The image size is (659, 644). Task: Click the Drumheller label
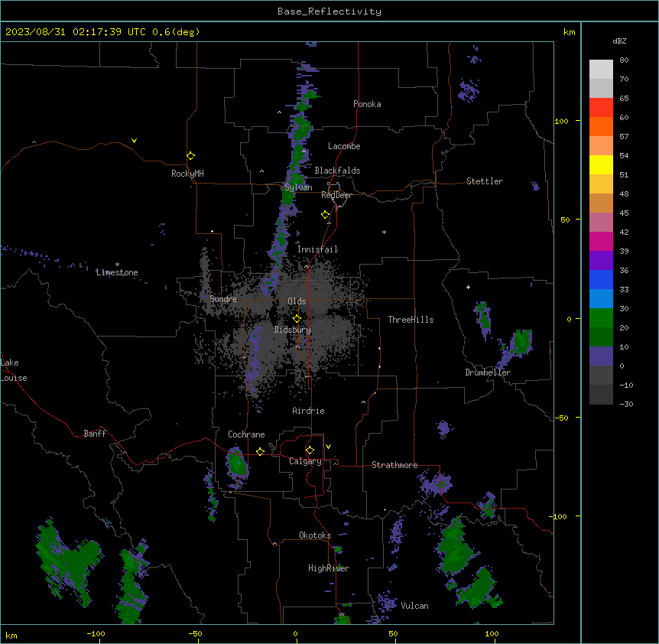488,372
